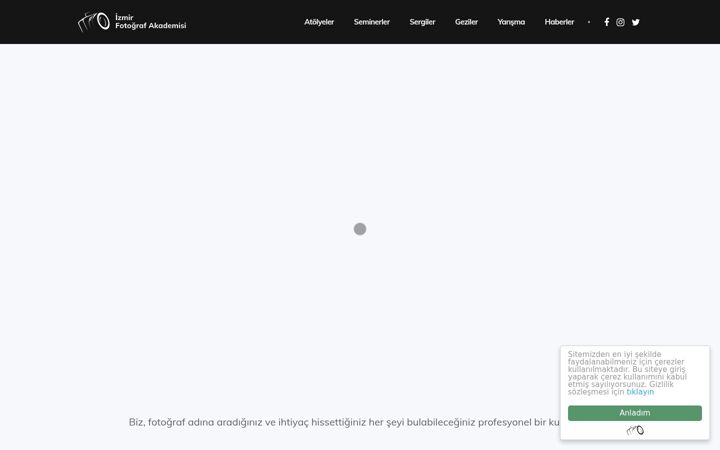The height and width of the screenshot is (450, 720).
Task: Follow the tıklayın privacy policy link
Action: tap(640, 392)
